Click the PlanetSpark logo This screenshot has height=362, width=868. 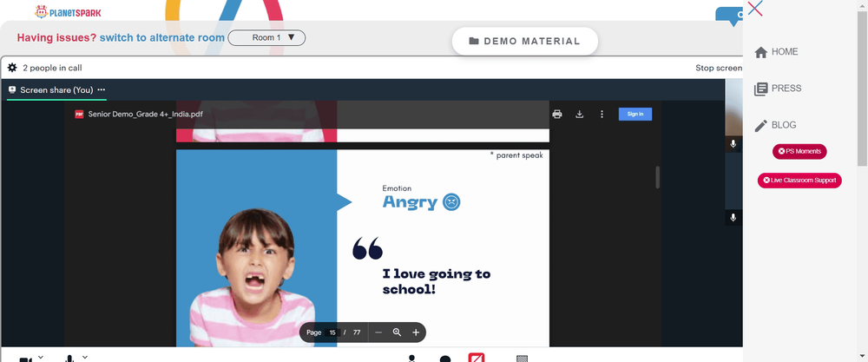coord(68,11)
